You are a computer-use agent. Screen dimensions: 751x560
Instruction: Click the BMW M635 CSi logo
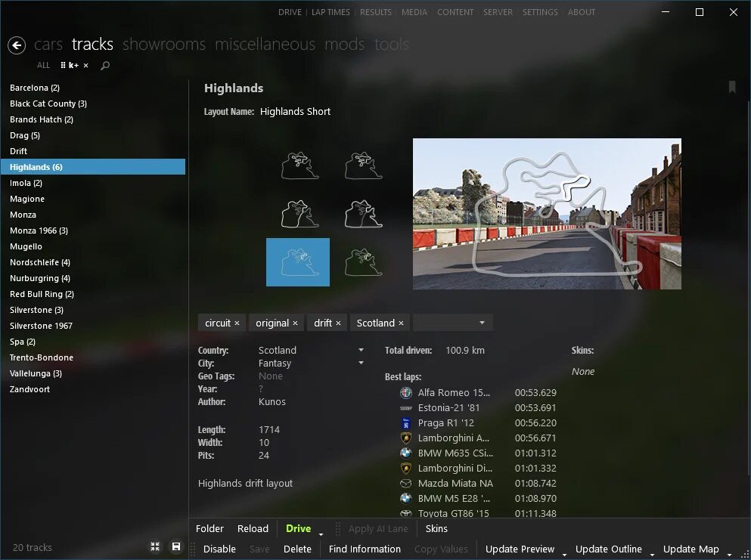pos(405,453)
